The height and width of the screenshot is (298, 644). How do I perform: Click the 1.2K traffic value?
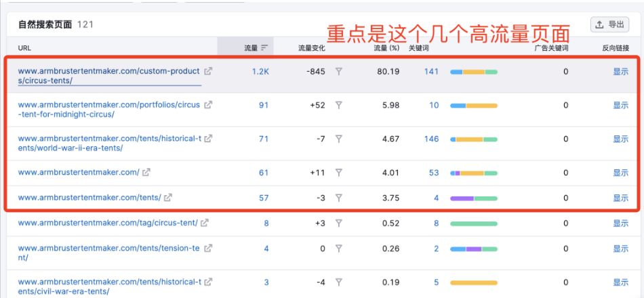click(260, 71)
